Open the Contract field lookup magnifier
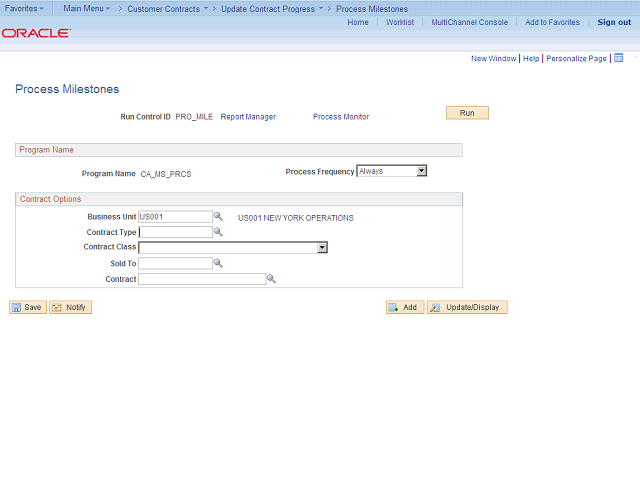 pos(270,279)
